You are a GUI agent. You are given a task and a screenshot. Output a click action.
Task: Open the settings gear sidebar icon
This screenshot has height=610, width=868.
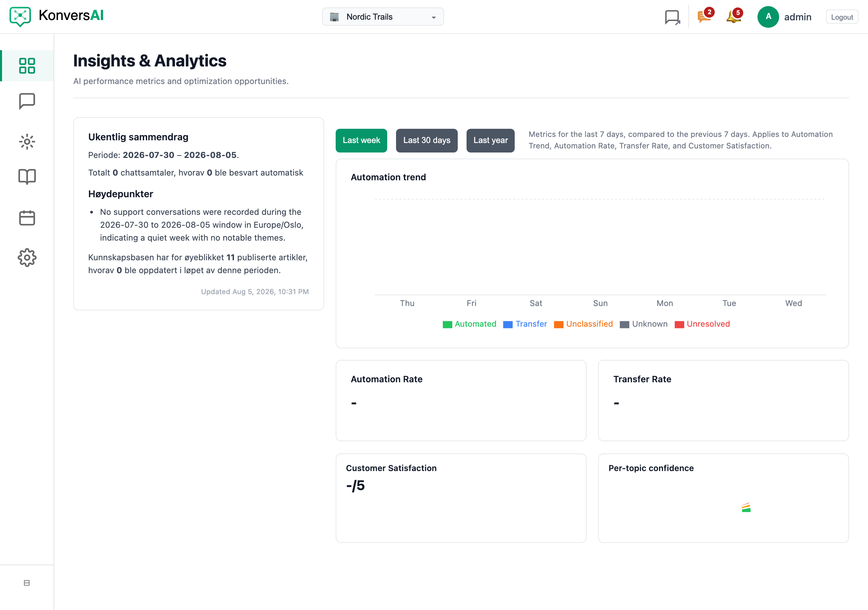click(27, 258)
